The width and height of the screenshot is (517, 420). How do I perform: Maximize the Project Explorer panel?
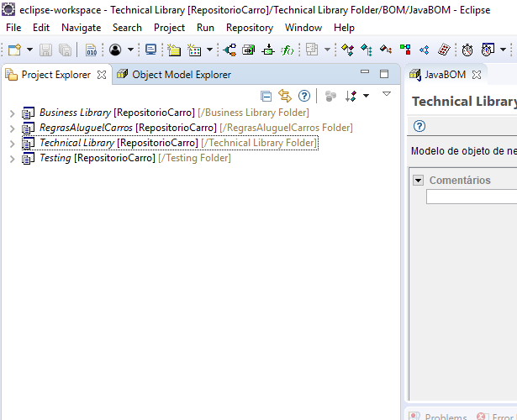[x=384, y=74]
